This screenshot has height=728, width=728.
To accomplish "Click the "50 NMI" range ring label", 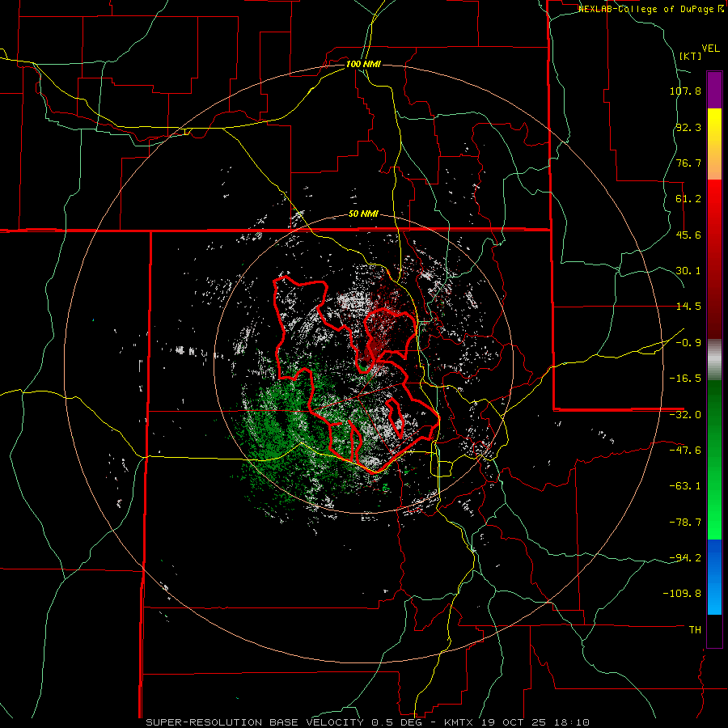I will 363,214.
